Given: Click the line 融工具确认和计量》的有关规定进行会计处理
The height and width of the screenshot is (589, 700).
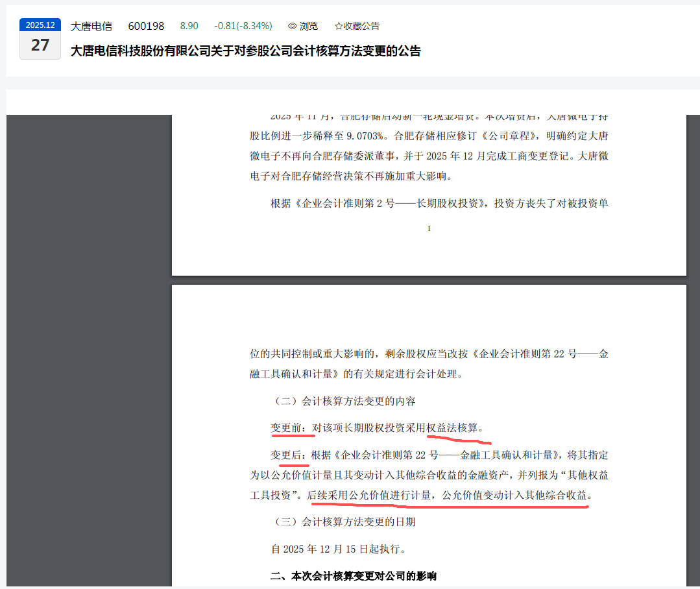Looking at the screenshot, I should coord(357,374).
